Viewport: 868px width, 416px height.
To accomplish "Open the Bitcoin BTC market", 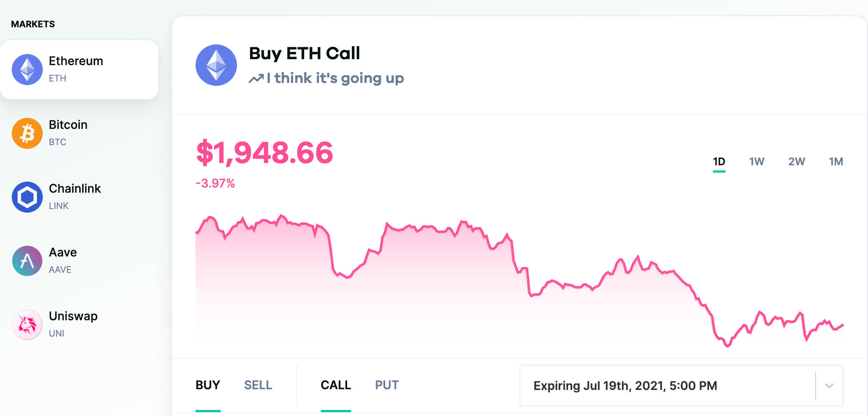I will [68, 132].
